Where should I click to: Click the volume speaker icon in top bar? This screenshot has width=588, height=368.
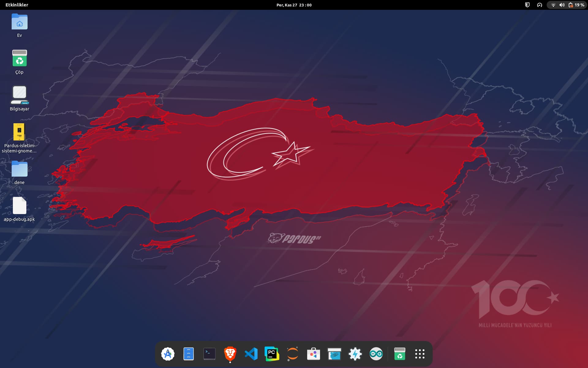[x=562, y=5]
